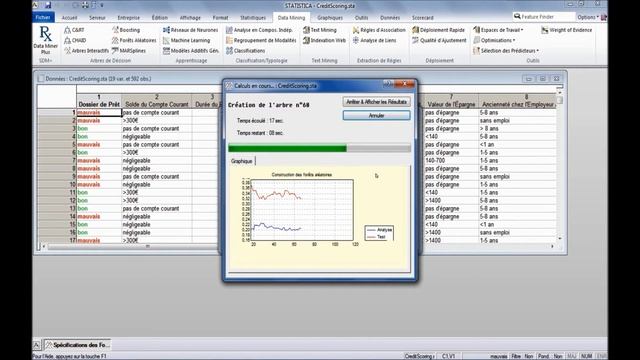Screen dimensions: 640x360
Task: Start Analyse en Compos. Indép.
Action: coord(259,30)
